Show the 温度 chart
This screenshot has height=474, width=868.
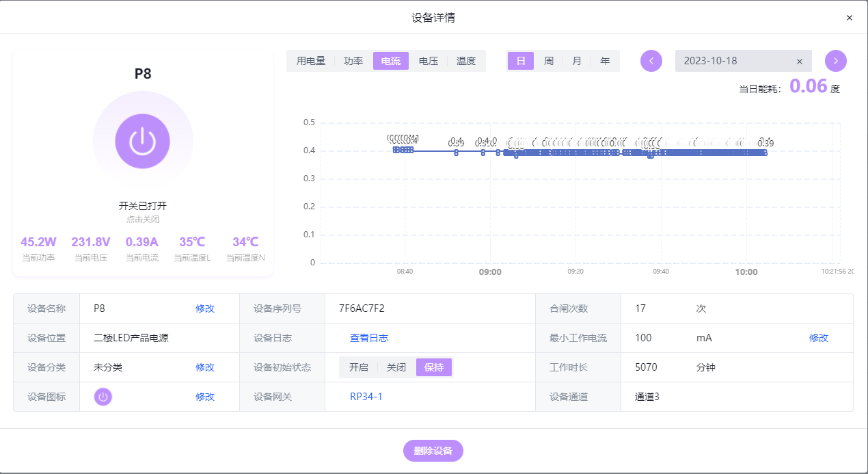tap(466, 61)
